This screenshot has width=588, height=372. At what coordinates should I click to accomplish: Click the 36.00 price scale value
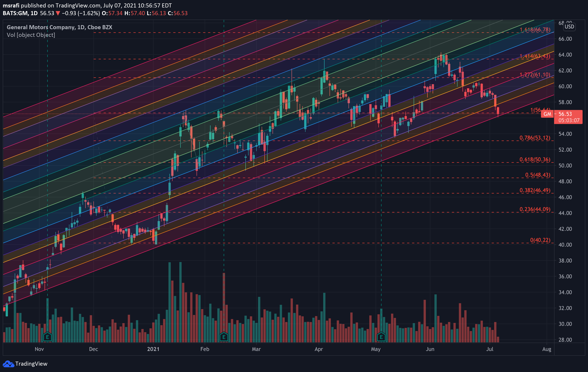coord(565,277)
